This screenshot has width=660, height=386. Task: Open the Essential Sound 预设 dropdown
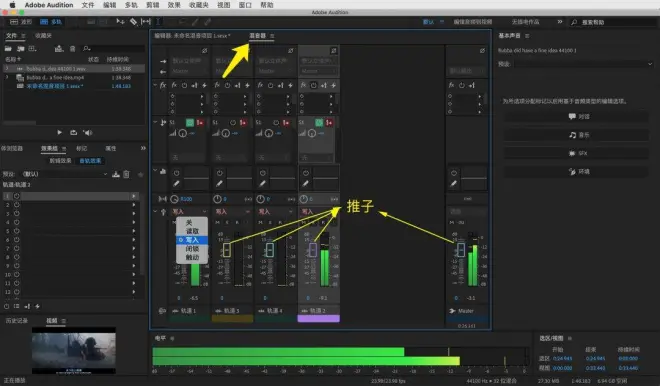pos(583,64)
